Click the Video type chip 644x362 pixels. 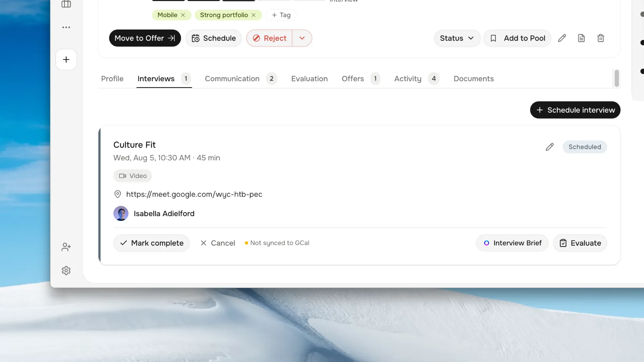pyautogui.click(x=132, y=176)
